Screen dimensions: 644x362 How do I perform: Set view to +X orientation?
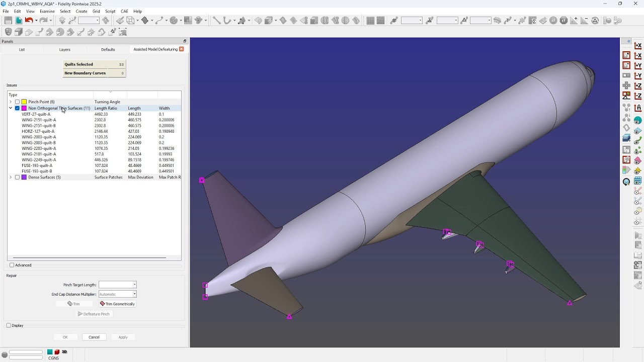coord(638,46)
